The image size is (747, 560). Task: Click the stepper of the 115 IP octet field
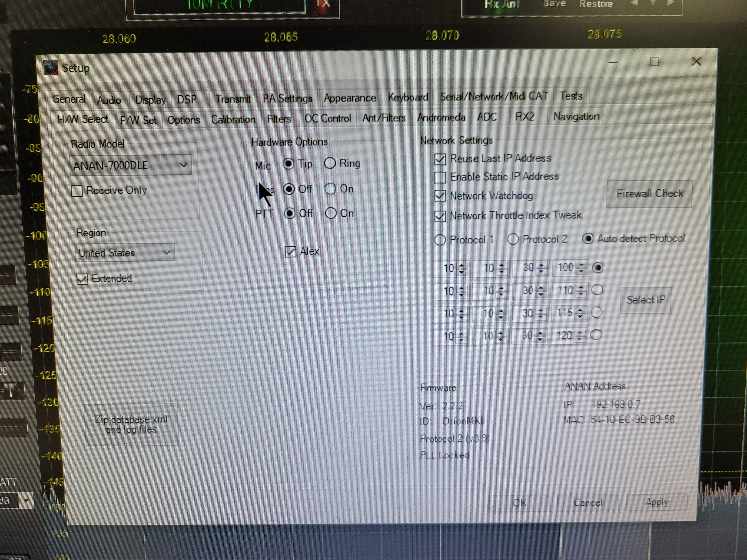coord(580,313)
